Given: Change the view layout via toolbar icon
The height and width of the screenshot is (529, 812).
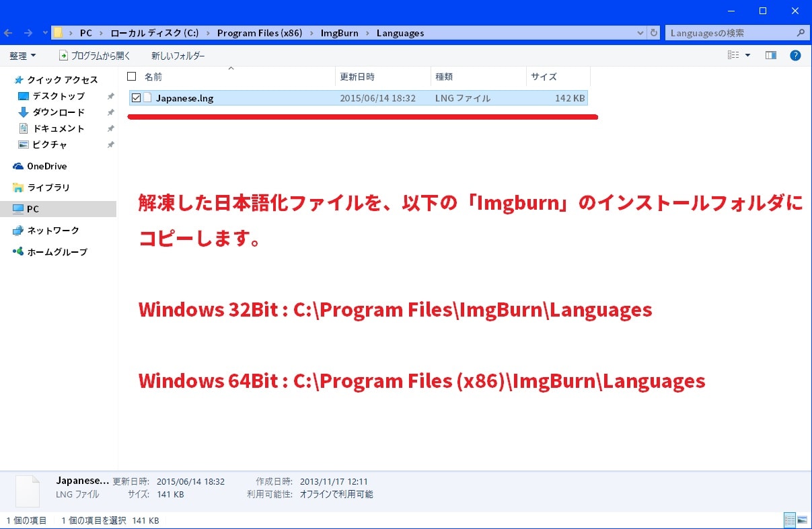Looking at the screenshot, I should 734,56.
